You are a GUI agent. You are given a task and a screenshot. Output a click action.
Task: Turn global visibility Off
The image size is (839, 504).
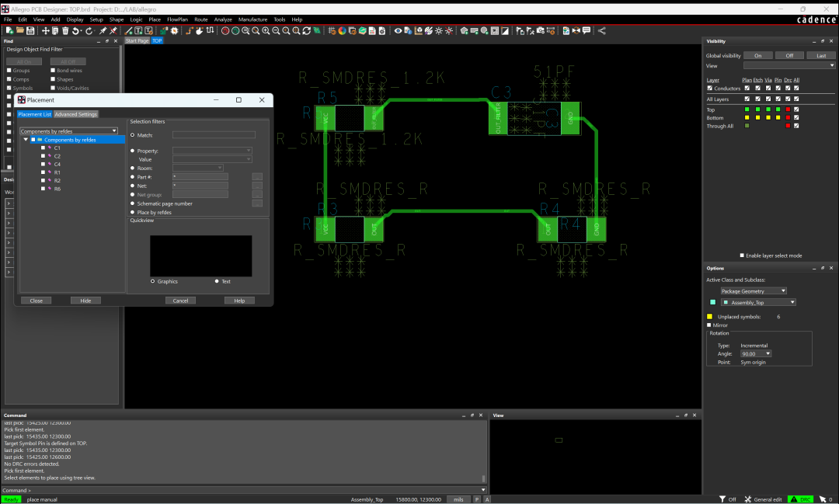click(x=789, y=56)
